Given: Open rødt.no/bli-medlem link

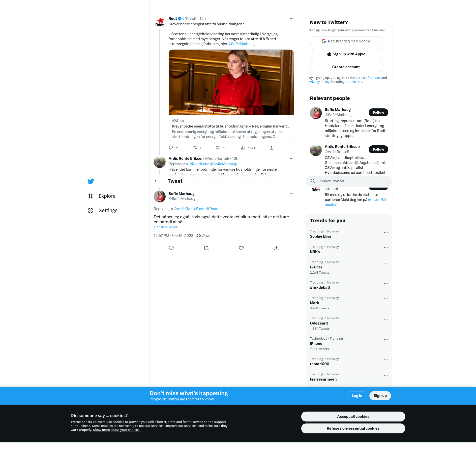Looking at the screenshot, I should point(356,202).
